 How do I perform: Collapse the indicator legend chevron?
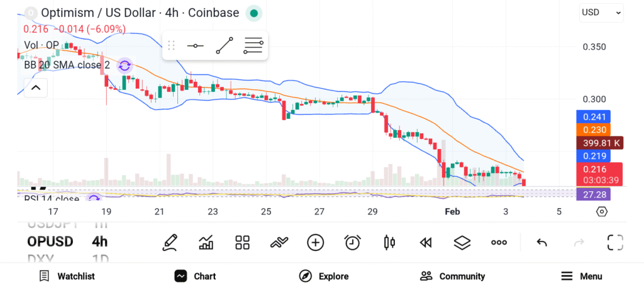click(36, 87)
